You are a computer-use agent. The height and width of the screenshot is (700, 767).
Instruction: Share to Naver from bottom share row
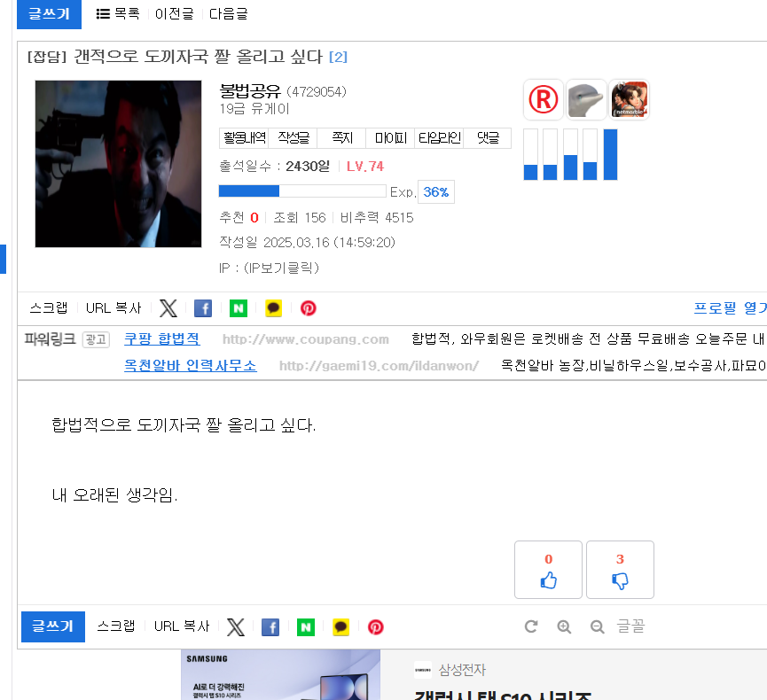tap(306, 627)
